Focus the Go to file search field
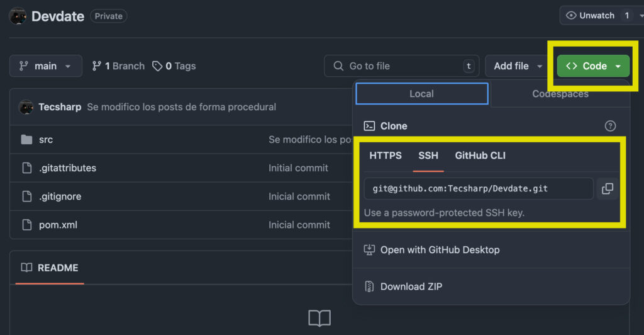Screen dimensions: 644x335 tap(401, 65)
